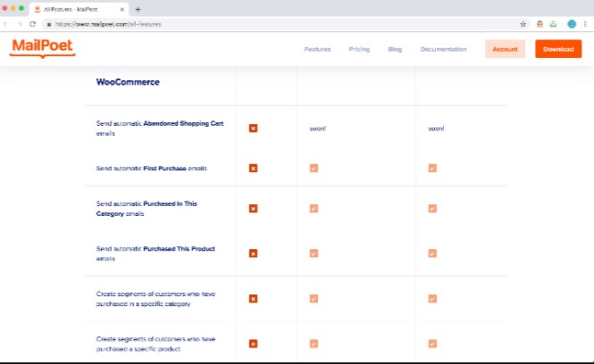Click red X for Abandoned Shopping Cart row

tap(253, 128)
